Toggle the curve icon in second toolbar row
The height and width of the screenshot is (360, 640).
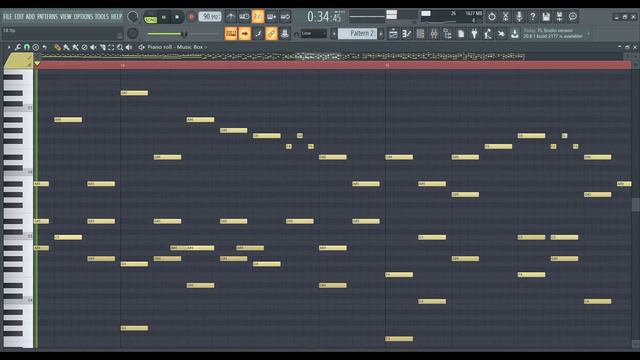pyautogui.click(x=258, y=33)
